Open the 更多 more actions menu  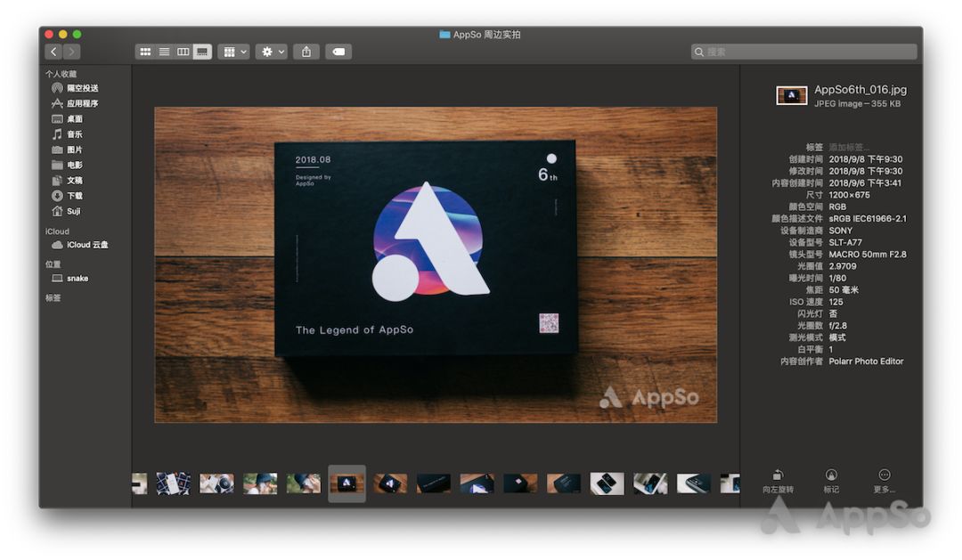[x=885, y=475]
